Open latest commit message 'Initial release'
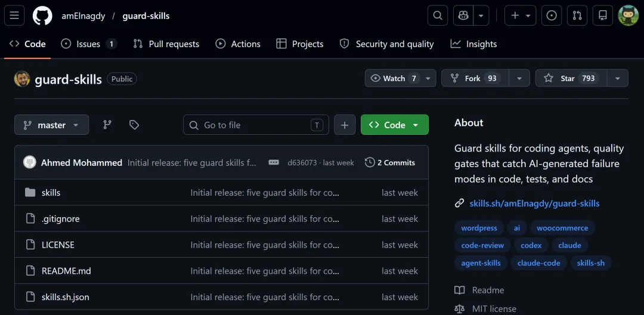This screenshot has width=644, height=315. click(192, 163)
